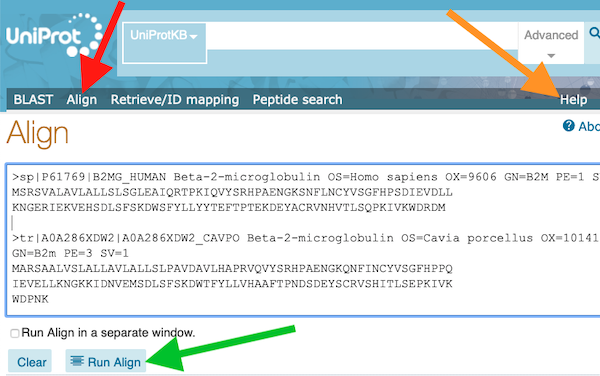Click the main search input field

click(x=362, y=36)
